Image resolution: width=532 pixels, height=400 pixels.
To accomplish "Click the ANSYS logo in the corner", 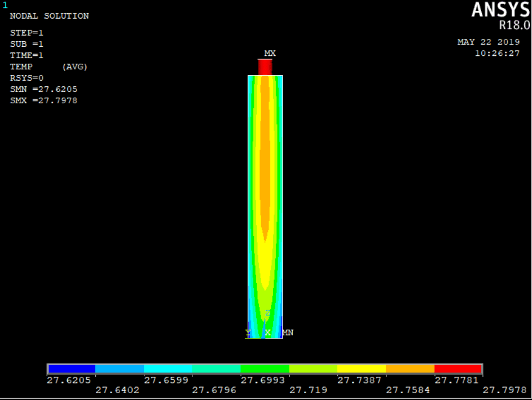I will [500, 10].
